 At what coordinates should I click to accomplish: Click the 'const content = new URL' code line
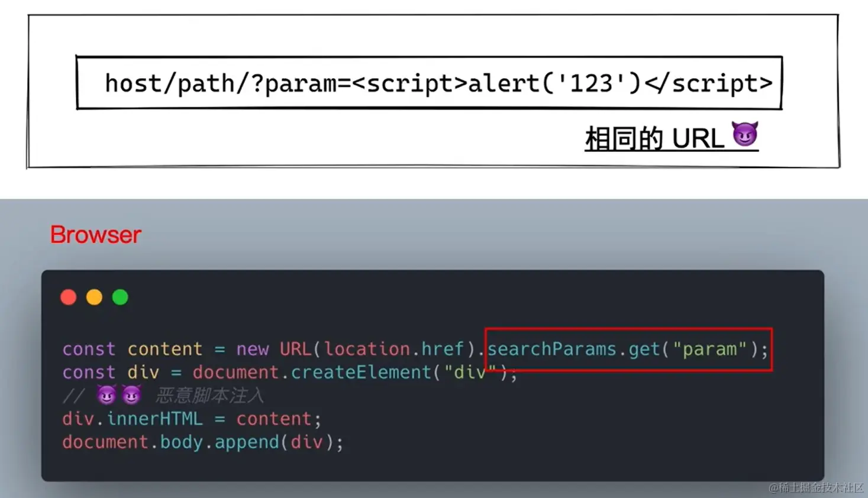point(415,349)
